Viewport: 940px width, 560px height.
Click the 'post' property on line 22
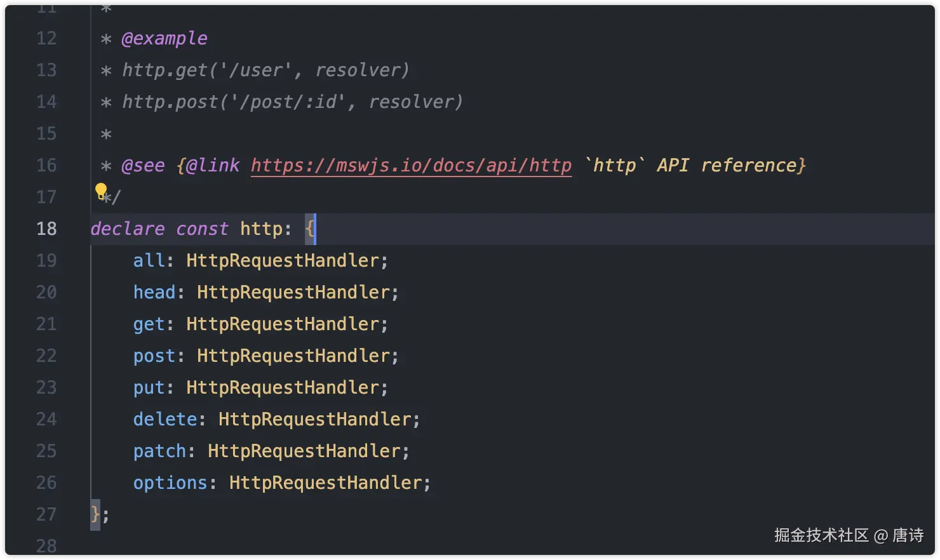154,356
